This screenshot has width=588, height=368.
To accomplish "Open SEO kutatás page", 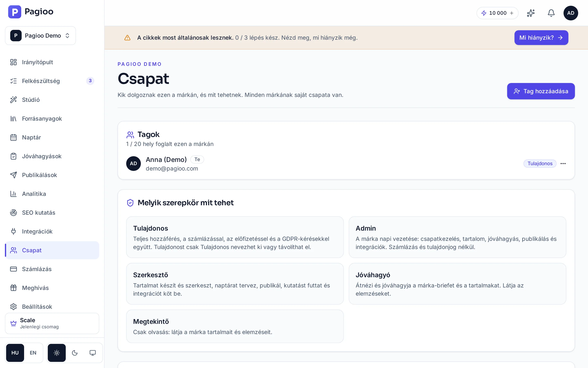I will pyautogui.click(x=52, y=213).
